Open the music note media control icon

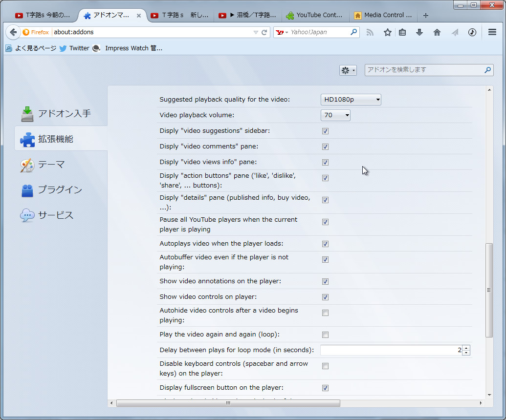(472, 32)
